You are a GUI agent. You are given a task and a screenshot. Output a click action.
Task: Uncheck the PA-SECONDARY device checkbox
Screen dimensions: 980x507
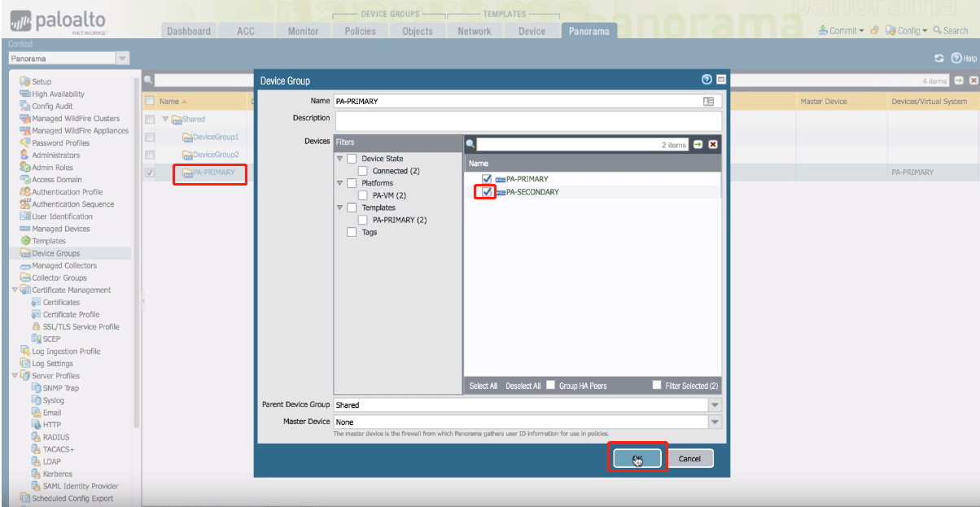tap(487, 192)
